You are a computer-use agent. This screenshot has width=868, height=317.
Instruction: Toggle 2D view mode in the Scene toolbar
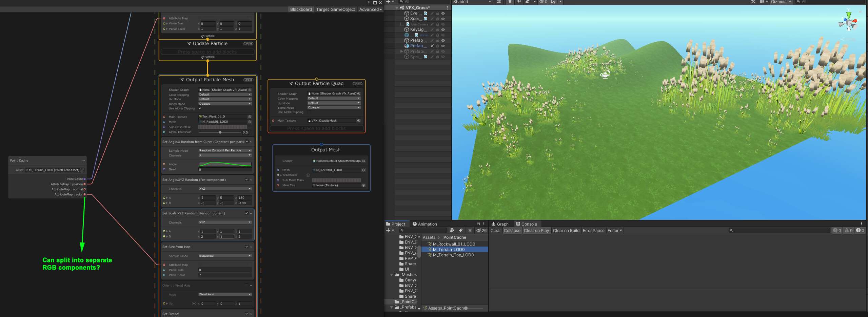499,2
